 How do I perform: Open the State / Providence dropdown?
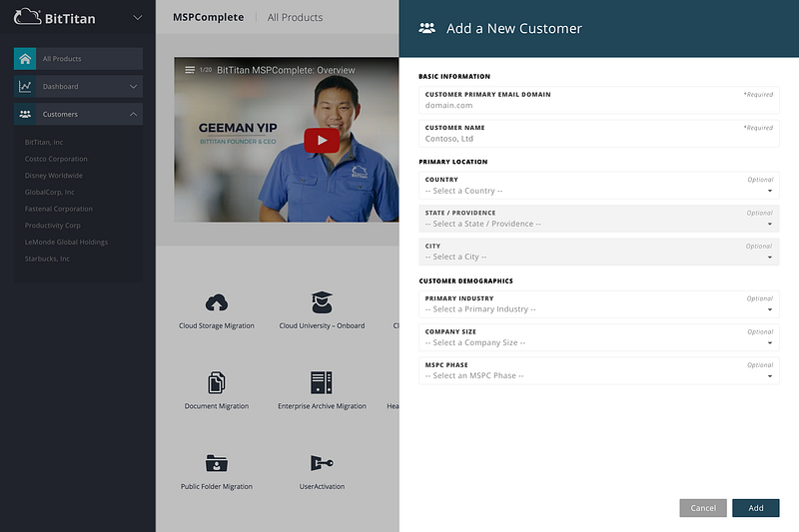pyautogui.click(x=598, y=219)
